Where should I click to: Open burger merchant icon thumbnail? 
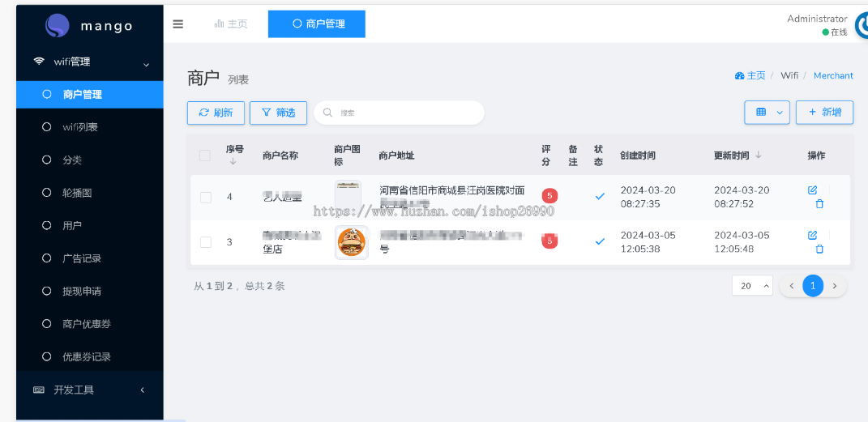352,242
